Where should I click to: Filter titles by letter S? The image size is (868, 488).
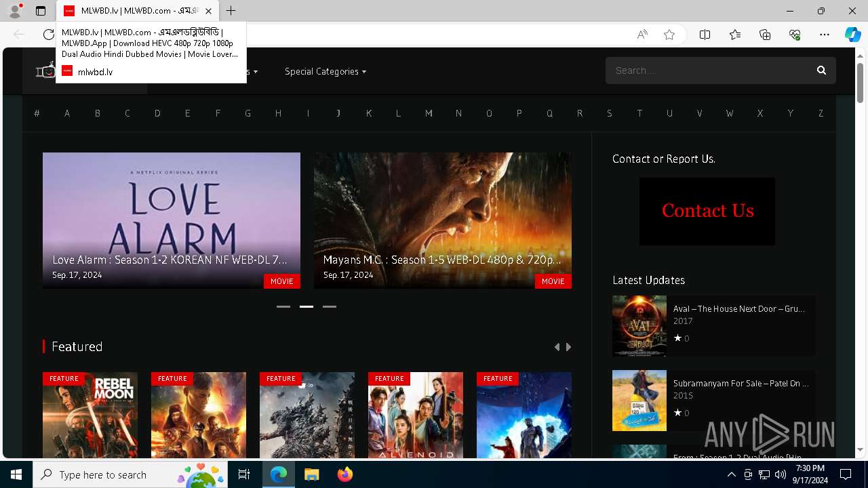tap(610, 113)
